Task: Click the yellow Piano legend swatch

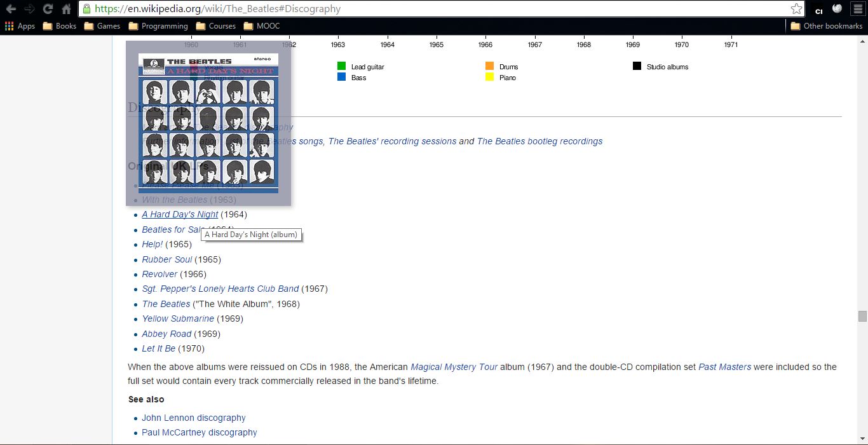Action: (x=489, y=77)
